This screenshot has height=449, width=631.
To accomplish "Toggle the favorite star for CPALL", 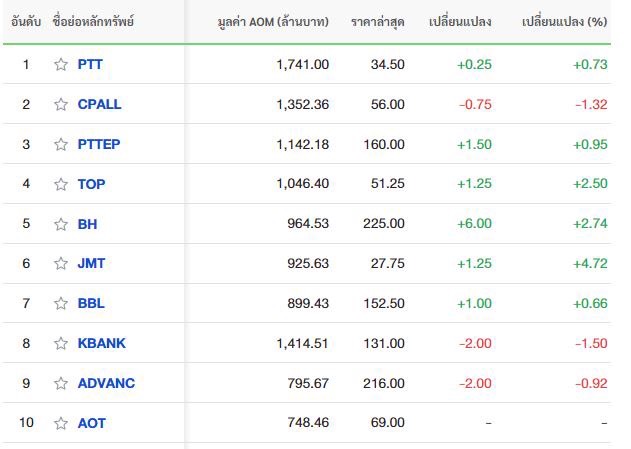I will [x=61, y=104].
